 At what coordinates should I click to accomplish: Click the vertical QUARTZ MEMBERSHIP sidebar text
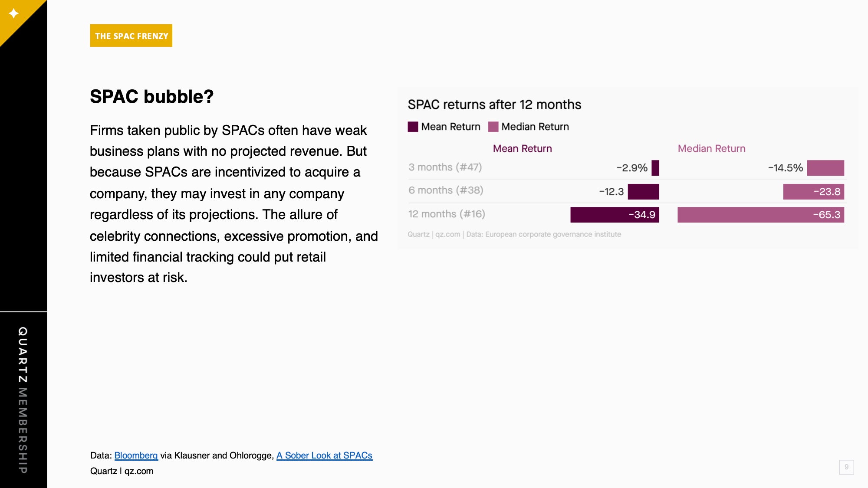[x=23, y=400]
